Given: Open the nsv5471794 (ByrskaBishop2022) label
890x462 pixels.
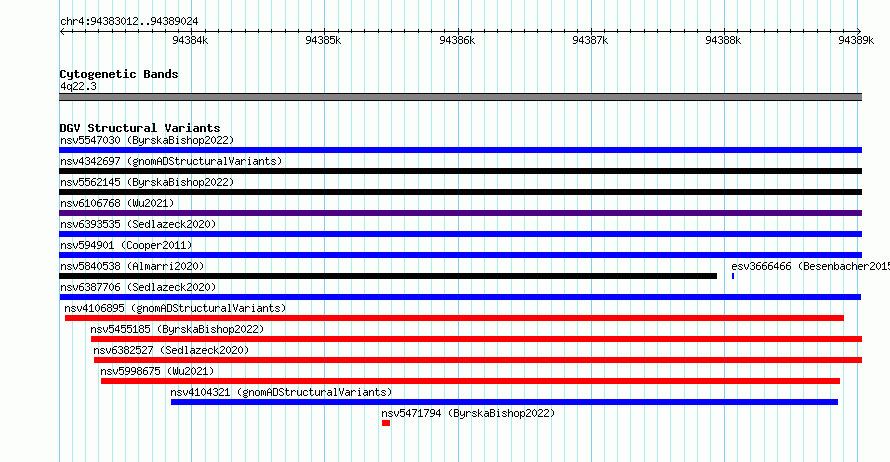Looking at the screenshot, I should click(x=468, y=413).
